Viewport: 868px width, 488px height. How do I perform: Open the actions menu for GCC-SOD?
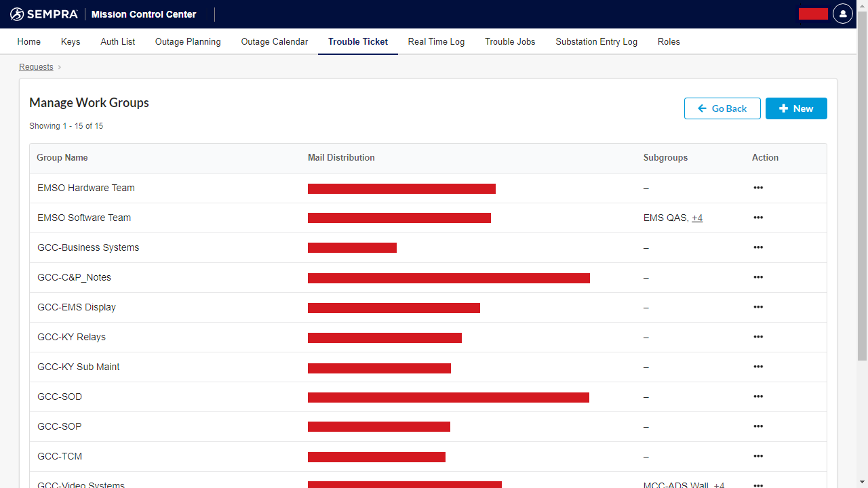[758, 396]
